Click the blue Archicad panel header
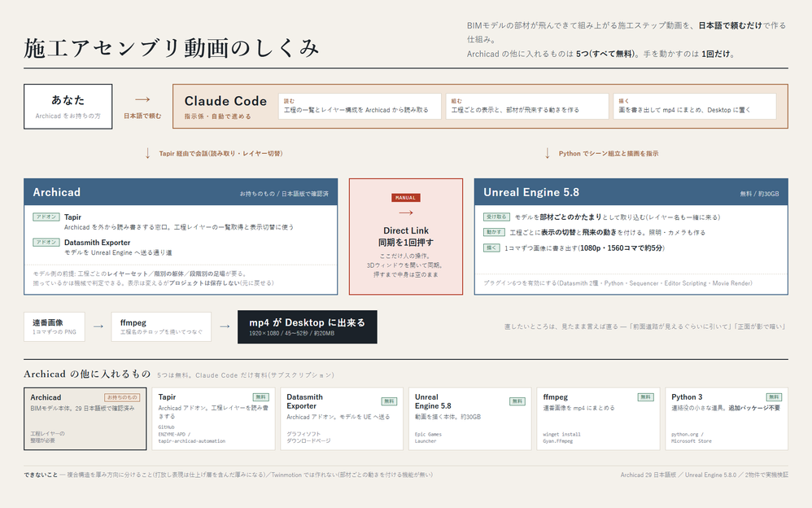This screenshot has width=812, height=508. tap(181, 192)
